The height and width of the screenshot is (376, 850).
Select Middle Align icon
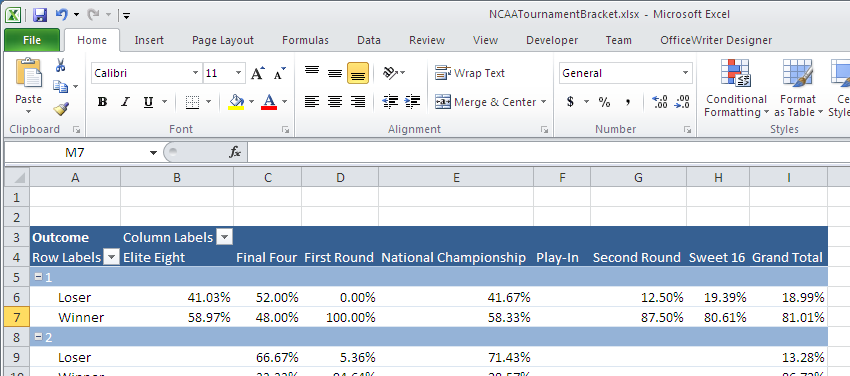(335, 73)
